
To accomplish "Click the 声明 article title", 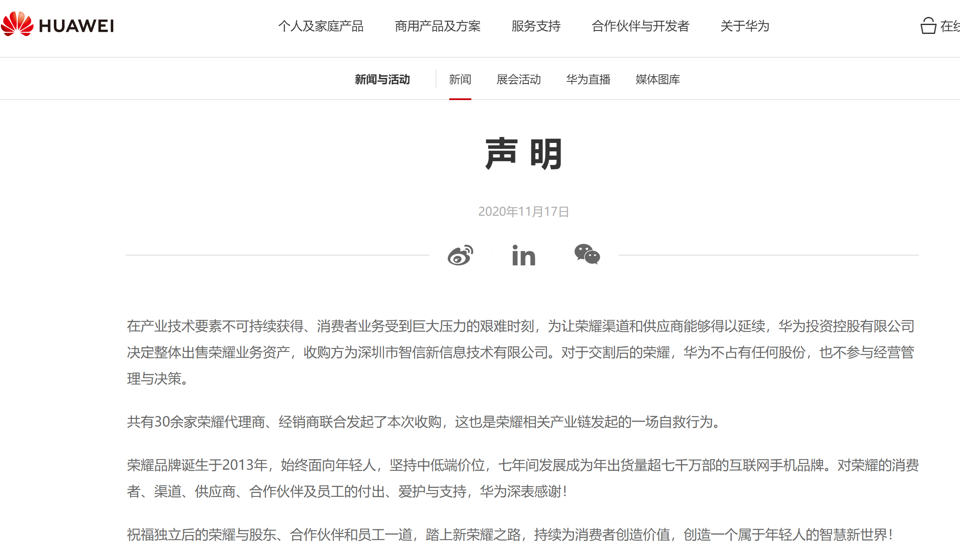I will [x=523, y=154].
